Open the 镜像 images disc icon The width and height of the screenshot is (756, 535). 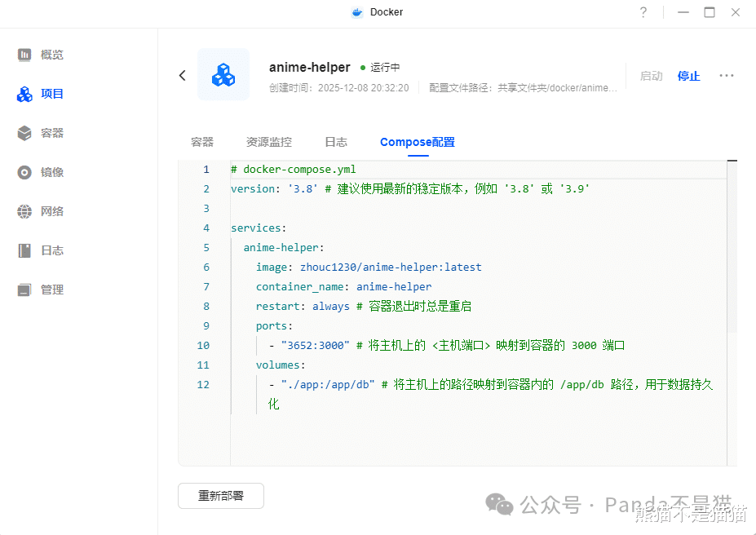[24, 172]
